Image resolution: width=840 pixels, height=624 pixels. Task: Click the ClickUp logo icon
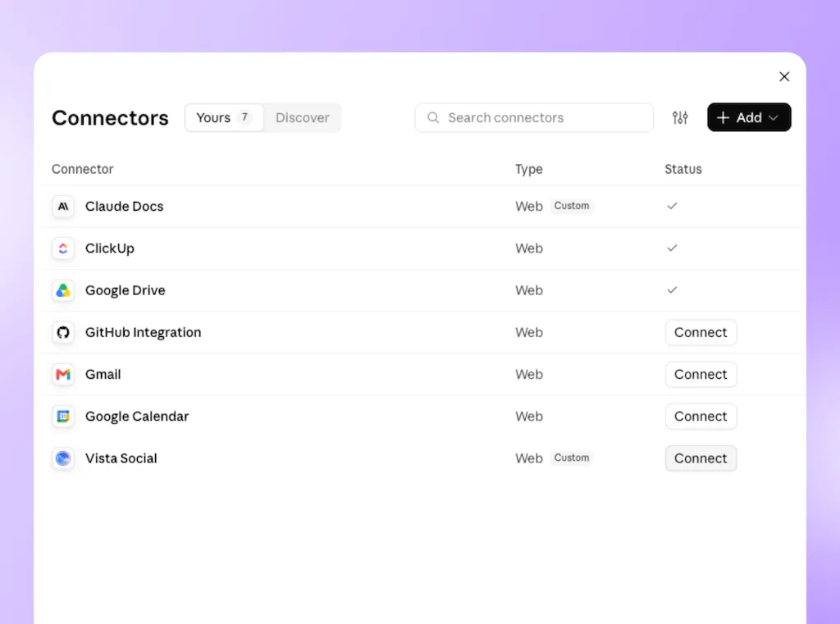pyautogui.click(x=63, y=248)
